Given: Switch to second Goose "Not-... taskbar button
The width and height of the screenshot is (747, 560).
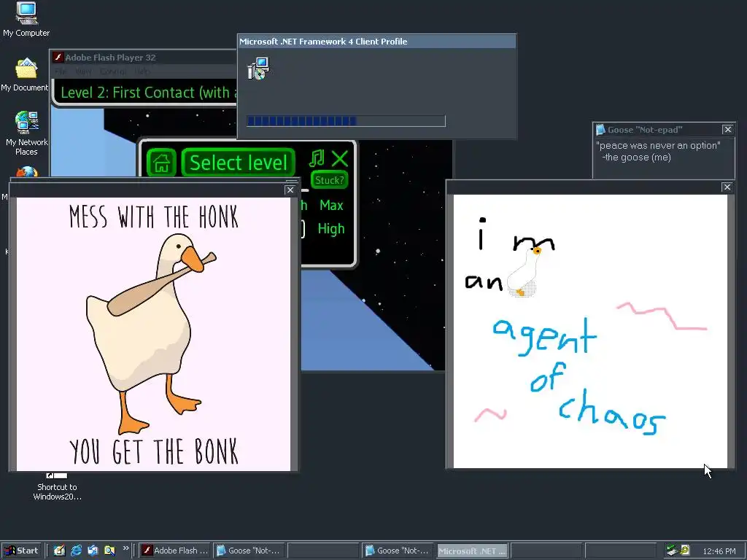Looking at the screenshot, I should pos(398,551).
